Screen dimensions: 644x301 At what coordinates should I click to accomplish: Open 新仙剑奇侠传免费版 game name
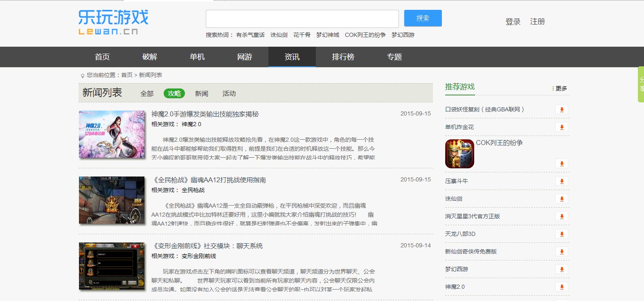471,251
